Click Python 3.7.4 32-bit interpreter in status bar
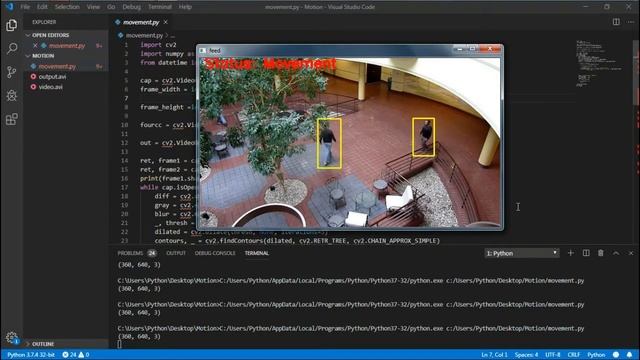Screen dimensions: 640x360 (31, 355)
